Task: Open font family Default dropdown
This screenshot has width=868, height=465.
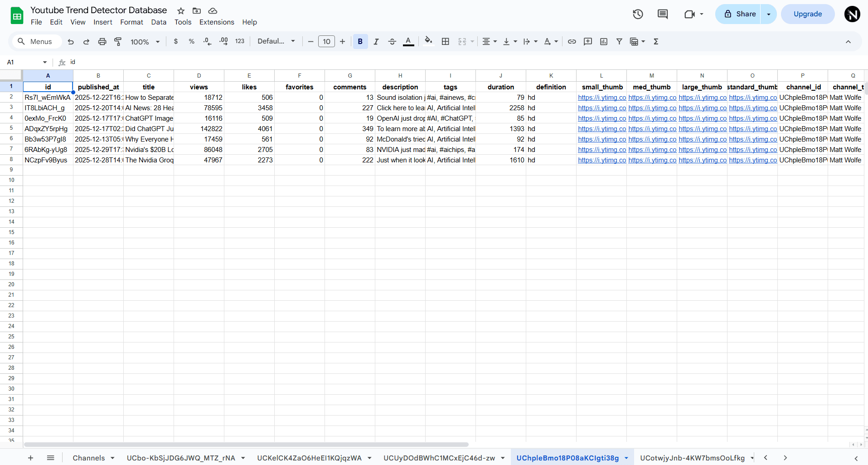Action: pos(276,41)
